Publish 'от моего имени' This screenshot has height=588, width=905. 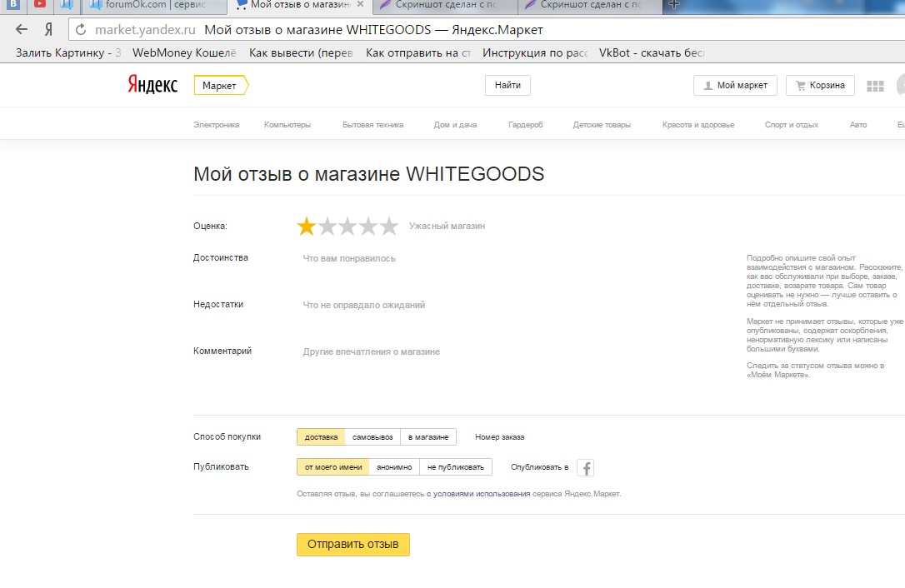pyautogui.click(x=333, y=467)
